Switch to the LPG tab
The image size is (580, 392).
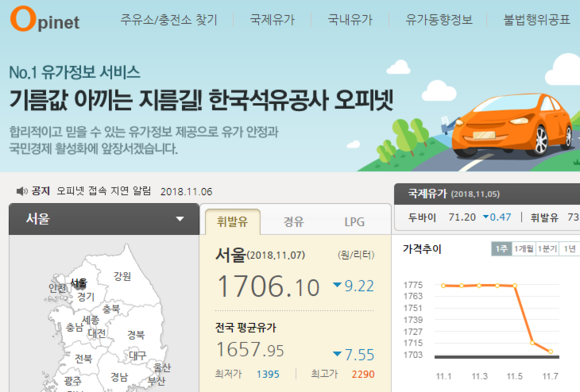click(x=354, y=222)
